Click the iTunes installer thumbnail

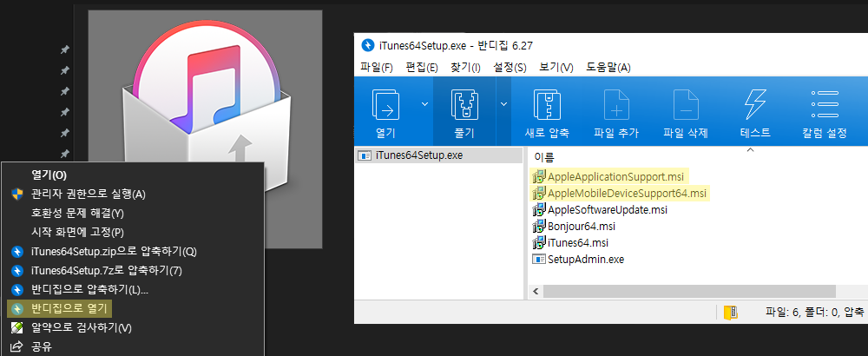coord(206,129)
